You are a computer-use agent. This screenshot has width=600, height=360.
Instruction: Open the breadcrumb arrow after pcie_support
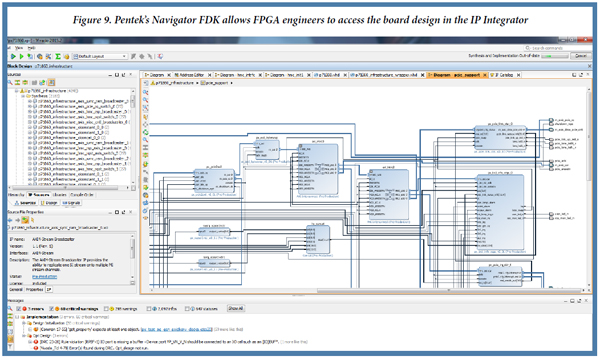tap(232, 83)
